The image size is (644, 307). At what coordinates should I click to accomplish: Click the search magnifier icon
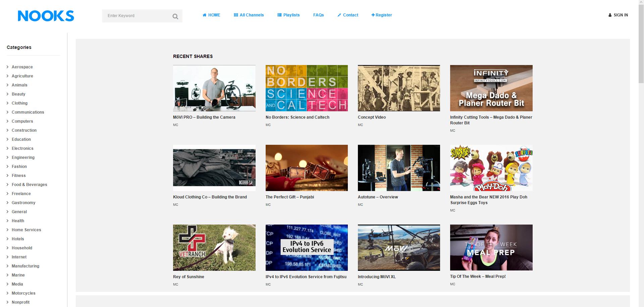[x=175, y=16]
